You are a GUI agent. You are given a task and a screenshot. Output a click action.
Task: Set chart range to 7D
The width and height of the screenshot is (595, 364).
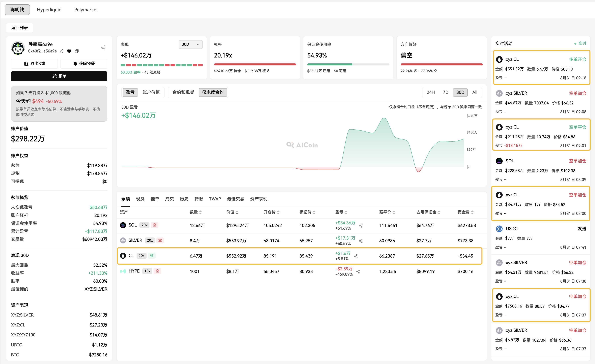(446, 92)
